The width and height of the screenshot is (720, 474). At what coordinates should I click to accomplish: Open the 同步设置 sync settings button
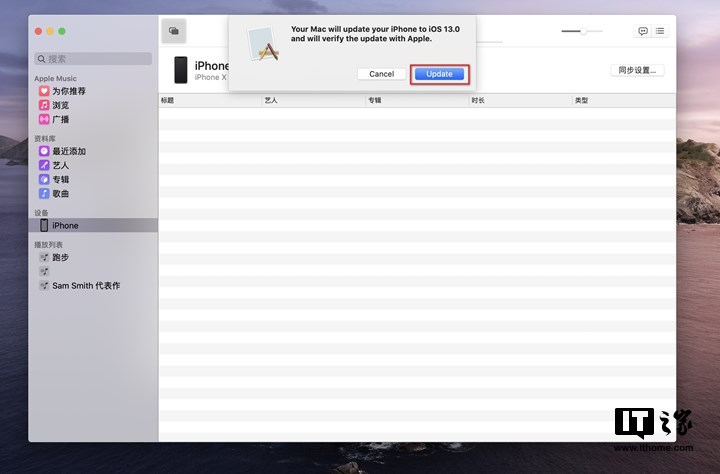tap(637, 70)
